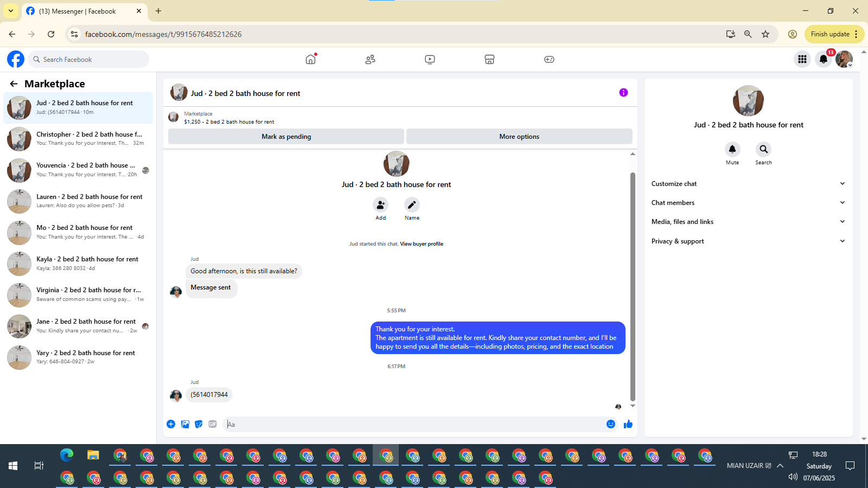868x488 pixels.
Task: Open Yary conversation in the list
Action: click(x=78, y=357)
